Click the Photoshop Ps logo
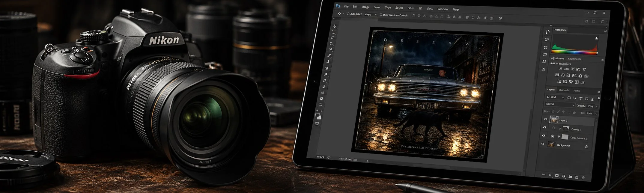The width and height of the screenshot is (644, 193). [338, 6]
